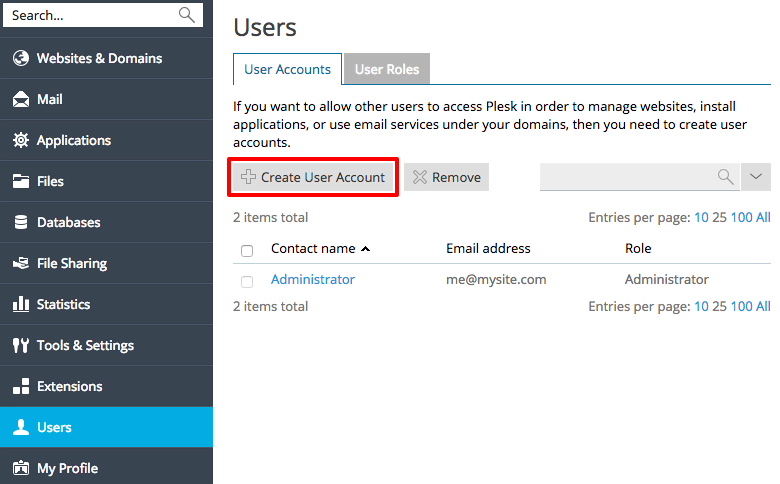This screenshot has height=484, width=780.
Task: Go to Applications in the sidebar
Action: point(106,140)
